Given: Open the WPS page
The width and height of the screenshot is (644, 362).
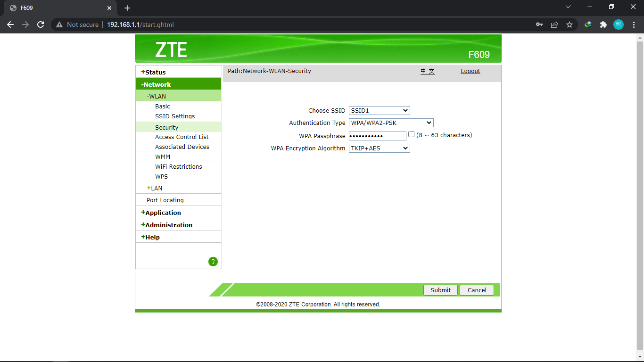Looking at the screenshot, I should coord(162,176).
